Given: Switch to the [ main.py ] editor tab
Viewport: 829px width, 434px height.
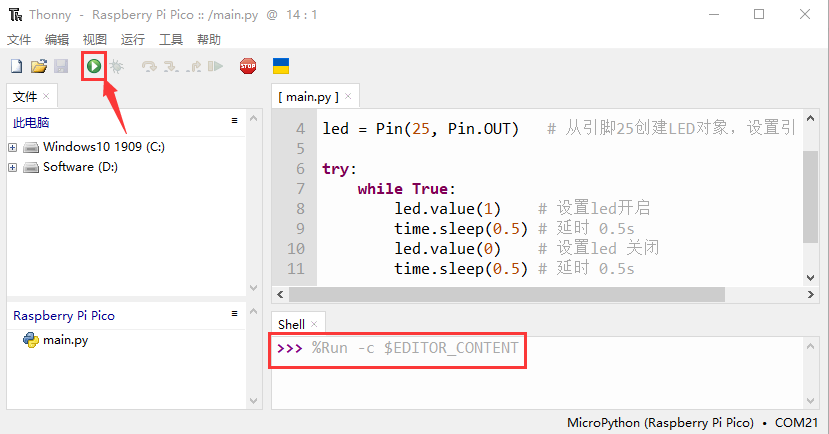Looking at the screenshot, I should 308,97.
